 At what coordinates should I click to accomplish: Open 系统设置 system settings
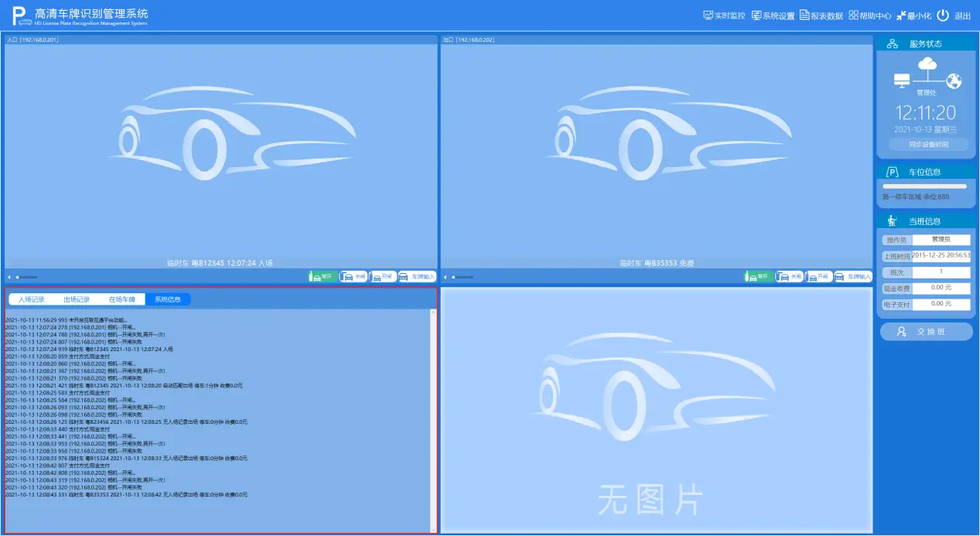coord(773,15)
